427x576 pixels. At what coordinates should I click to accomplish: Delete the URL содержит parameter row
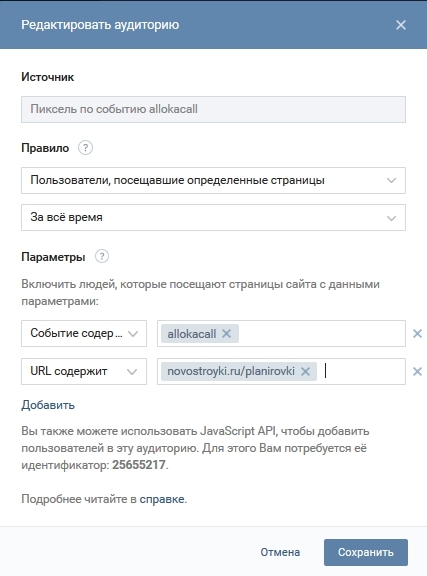(x=417, y=371)
